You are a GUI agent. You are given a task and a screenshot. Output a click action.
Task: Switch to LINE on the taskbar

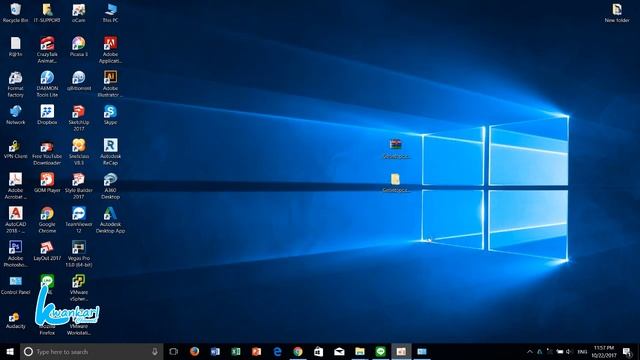point(380,351)
